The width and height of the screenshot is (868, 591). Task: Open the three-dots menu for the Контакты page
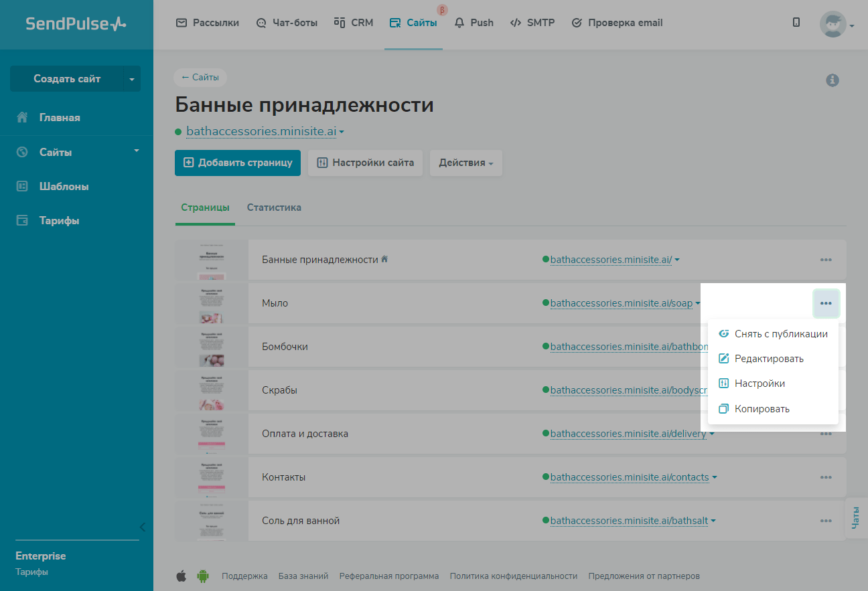825,477
